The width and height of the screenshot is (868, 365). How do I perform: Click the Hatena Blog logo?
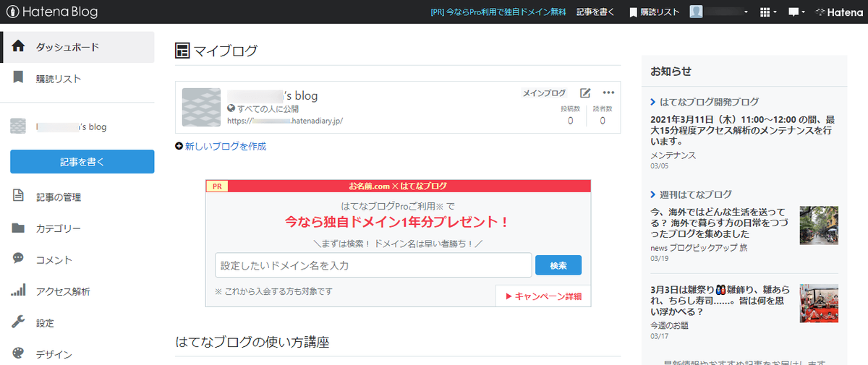click(51, 12)
